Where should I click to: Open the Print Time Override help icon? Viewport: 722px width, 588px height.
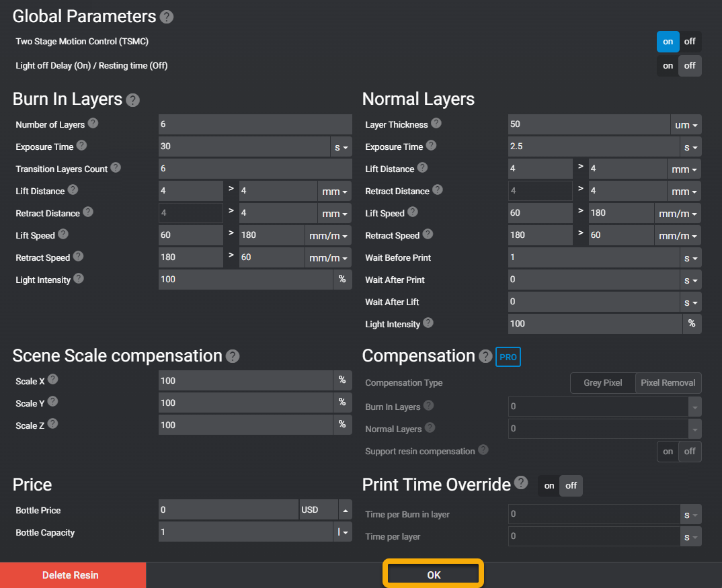pyautogui.click(x=521, y=483)
